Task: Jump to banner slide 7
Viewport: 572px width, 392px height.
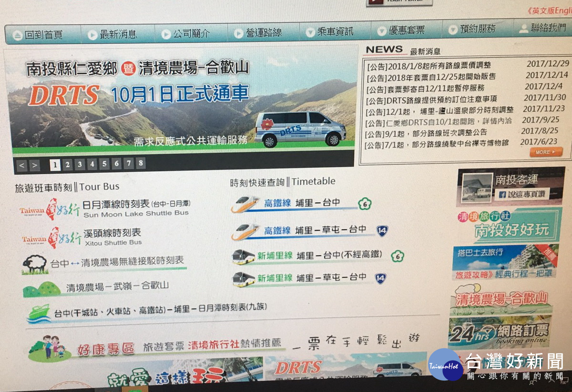Action: pyautogui.click(x=129, y=163)
